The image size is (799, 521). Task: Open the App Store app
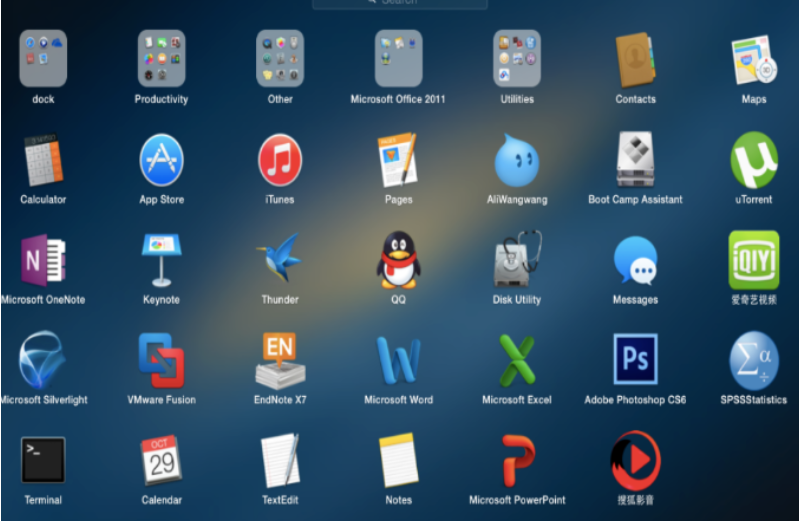(x=161, y=160)
